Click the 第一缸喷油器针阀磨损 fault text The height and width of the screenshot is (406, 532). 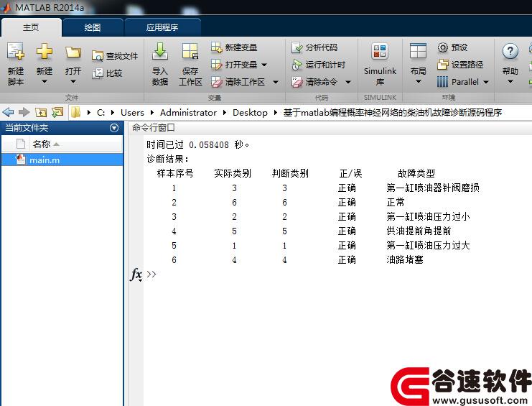(433, 188)
